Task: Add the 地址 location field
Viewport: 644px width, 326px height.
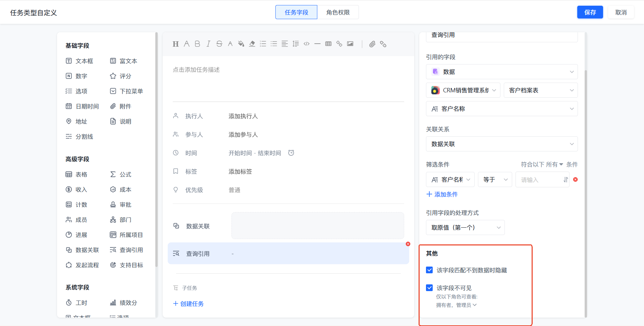Action: 76,122
